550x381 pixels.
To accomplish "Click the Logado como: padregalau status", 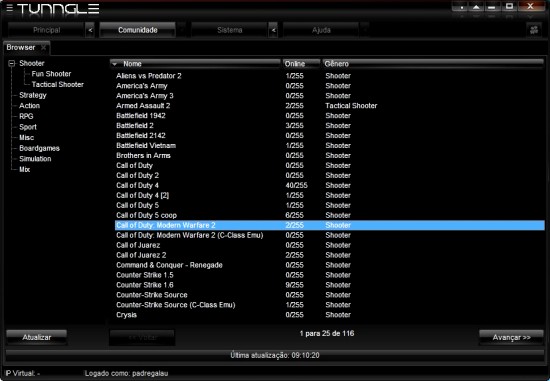I will point(126,373).
